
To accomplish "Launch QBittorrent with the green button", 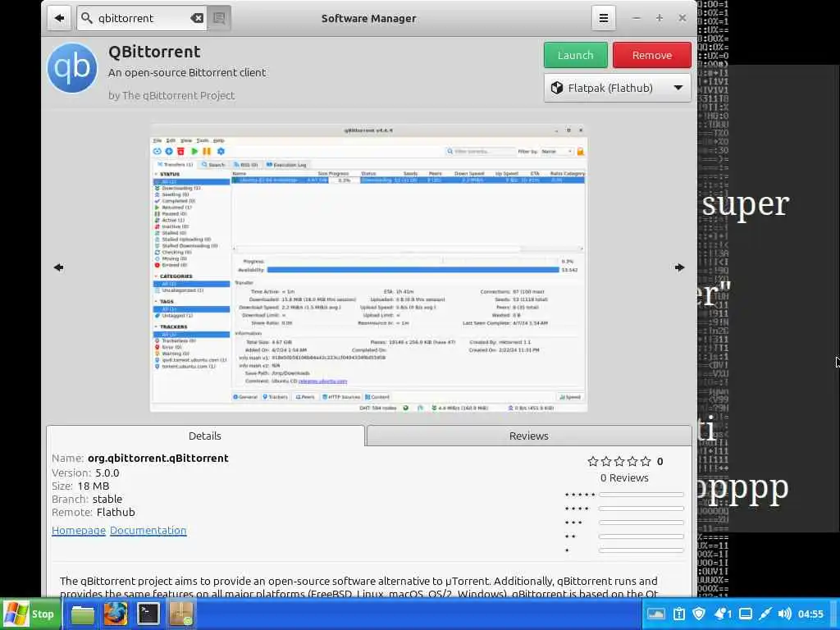I will click(x=575, y=55).
